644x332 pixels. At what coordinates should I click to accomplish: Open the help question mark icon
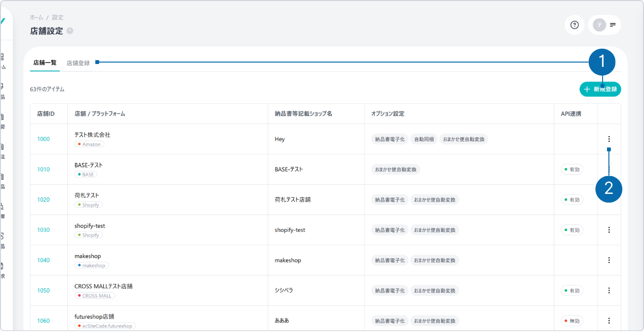574,25
